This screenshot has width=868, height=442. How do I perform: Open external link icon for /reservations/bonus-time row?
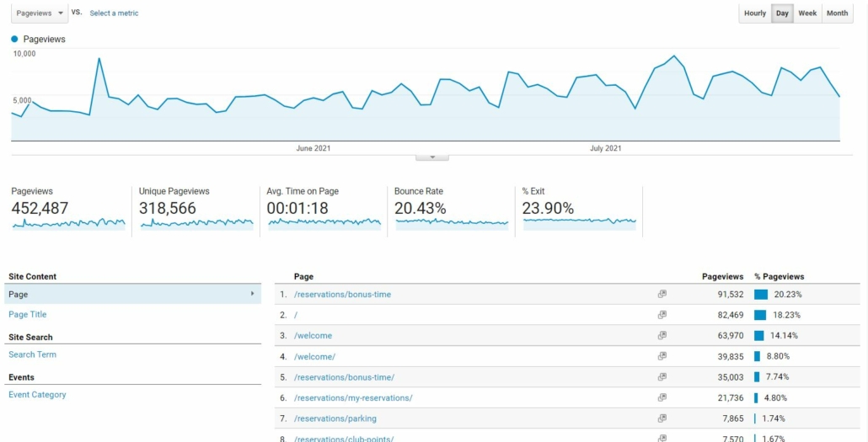click(662, 295)
